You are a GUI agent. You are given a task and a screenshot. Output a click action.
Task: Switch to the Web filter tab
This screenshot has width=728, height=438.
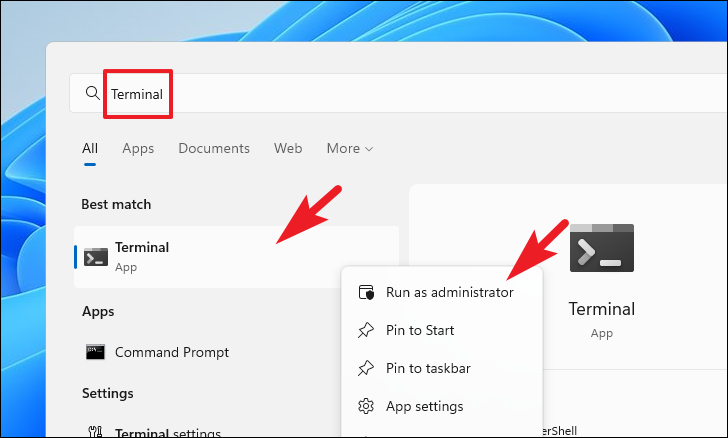(288, 148)
